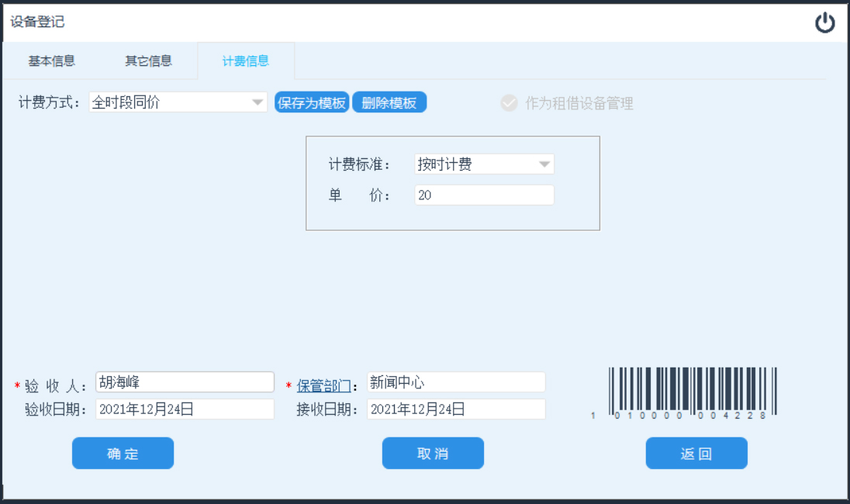Select the 计费信息 tab
This screenshot has width=850, height=504.
245,61
